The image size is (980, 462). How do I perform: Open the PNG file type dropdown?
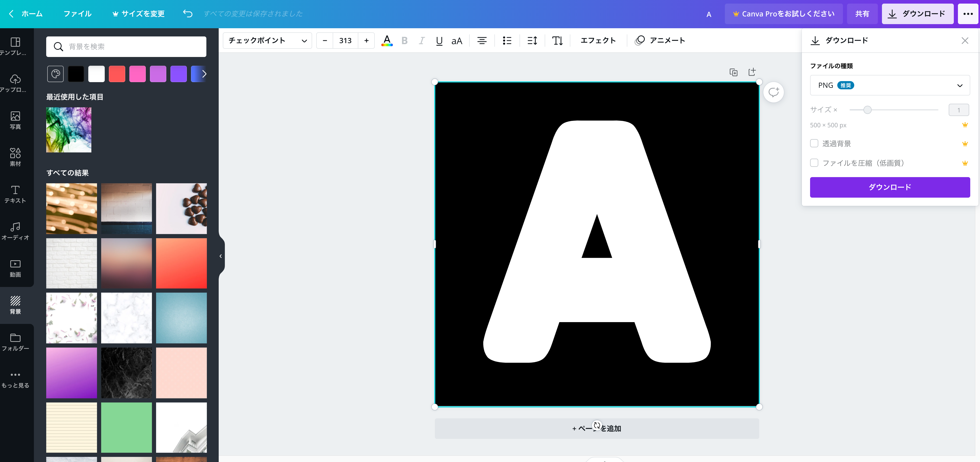[889, 85]
